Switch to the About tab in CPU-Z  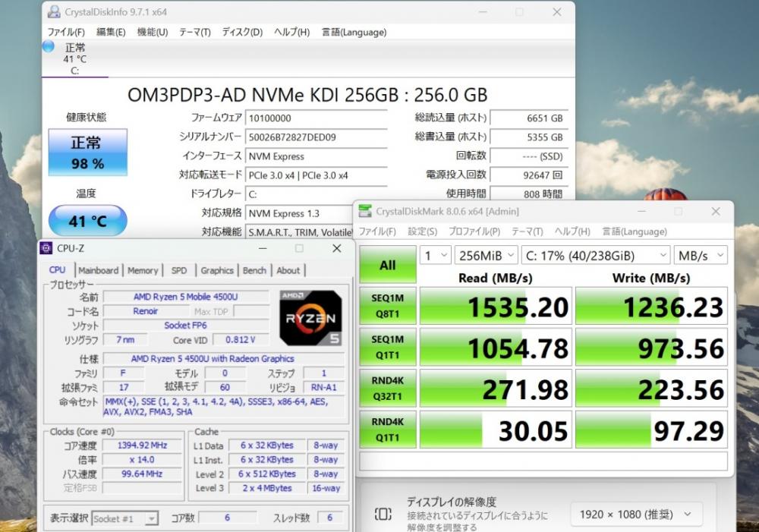288,271
